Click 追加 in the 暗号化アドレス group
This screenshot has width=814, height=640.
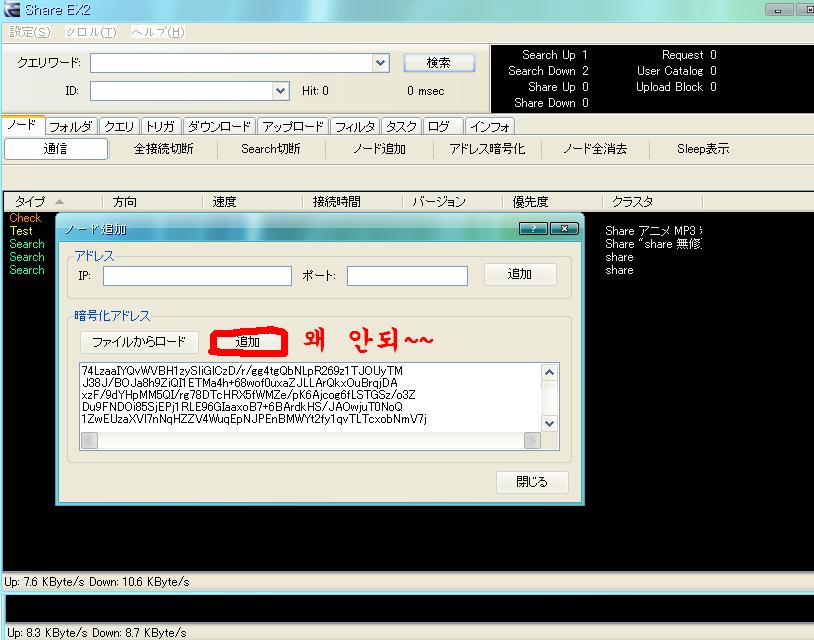[x=248, y=342]
